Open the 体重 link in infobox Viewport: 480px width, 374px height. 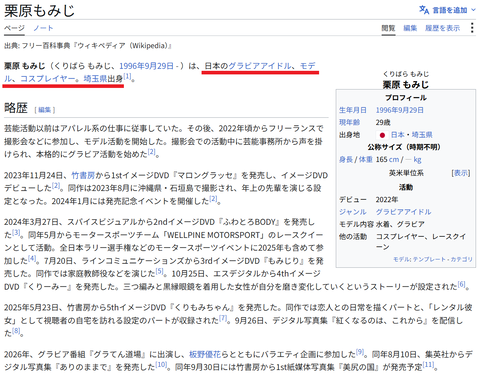tap(366, 160)
